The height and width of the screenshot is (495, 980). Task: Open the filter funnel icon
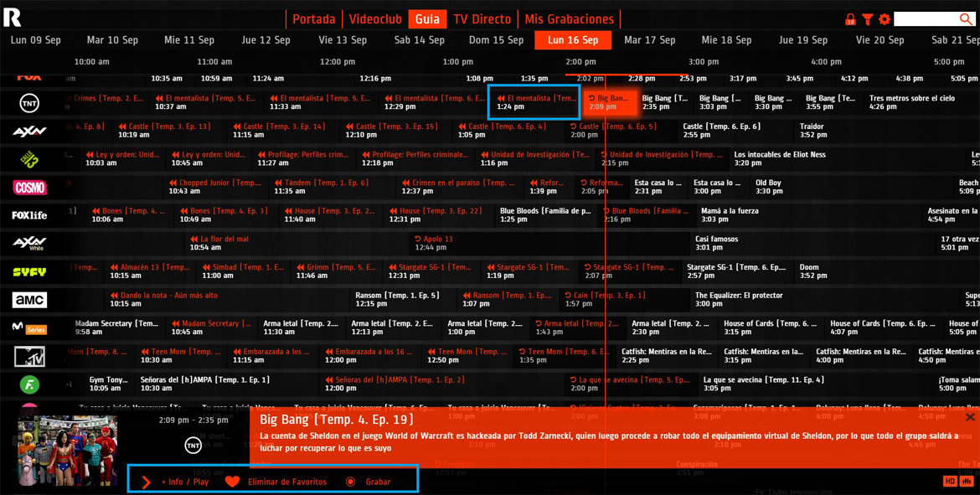867,19
